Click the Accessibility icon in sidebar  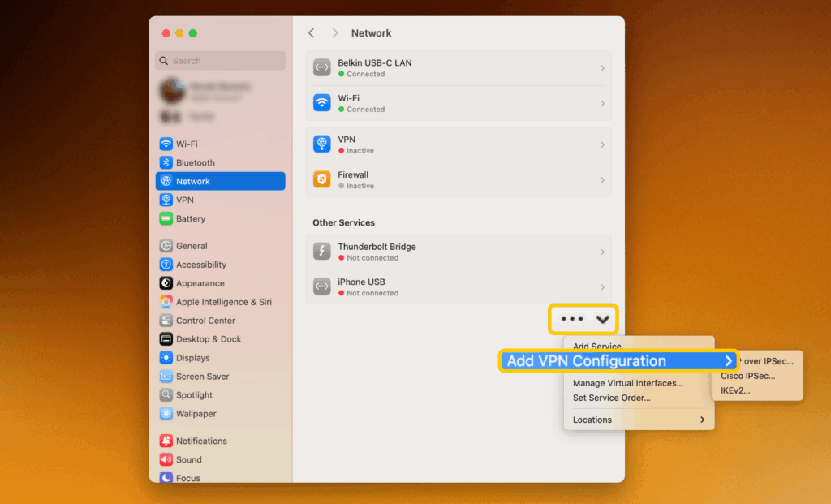coord(166,265)
